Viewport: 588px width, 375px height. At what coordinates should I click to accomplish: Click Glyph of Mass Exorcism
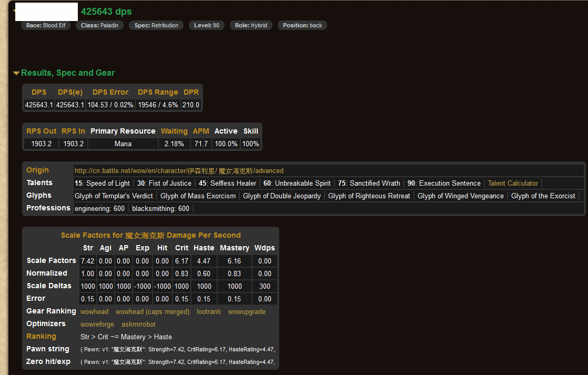pos(198,196)
